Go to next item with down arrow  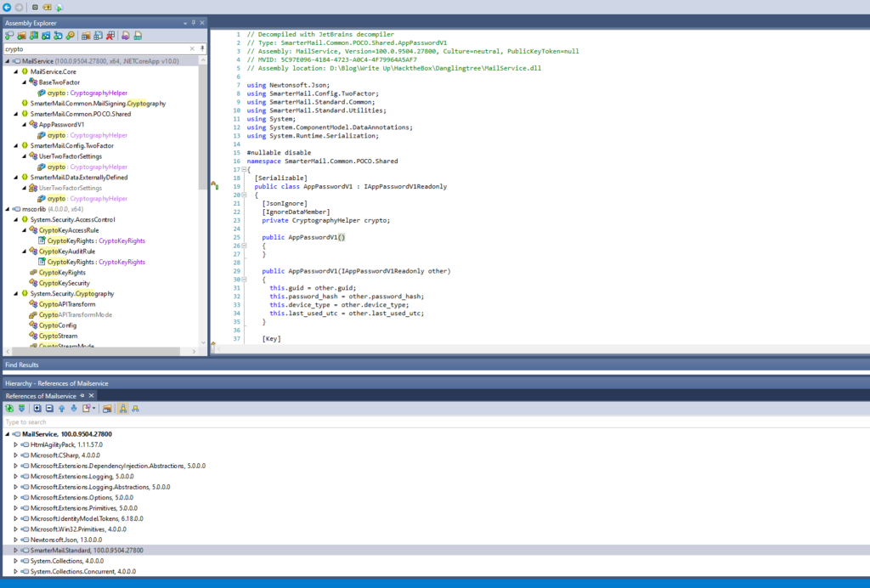coord(74,409)
